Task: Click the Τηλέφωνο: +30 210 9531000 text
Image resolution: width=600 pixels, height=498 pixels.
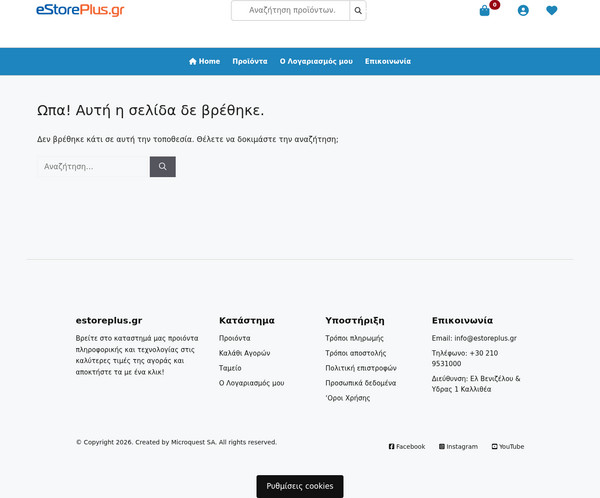Action: click(x=465, y=359)
